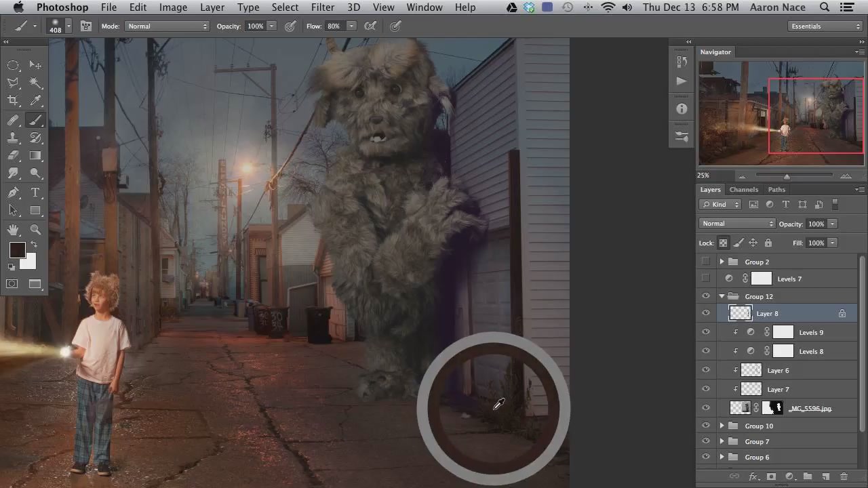Expand the Group 10 folder

click(x=722, y=426)
